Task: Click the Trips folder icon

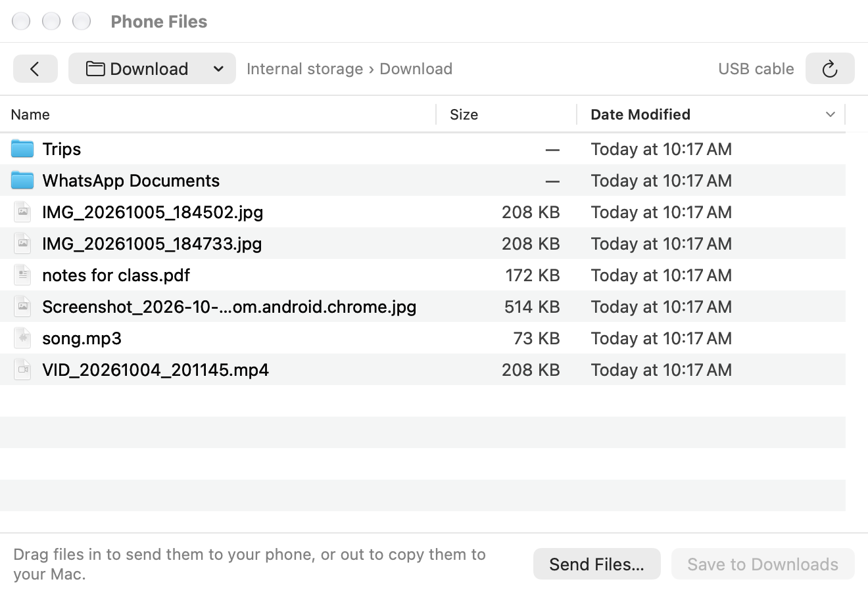Action: (22, 148)
